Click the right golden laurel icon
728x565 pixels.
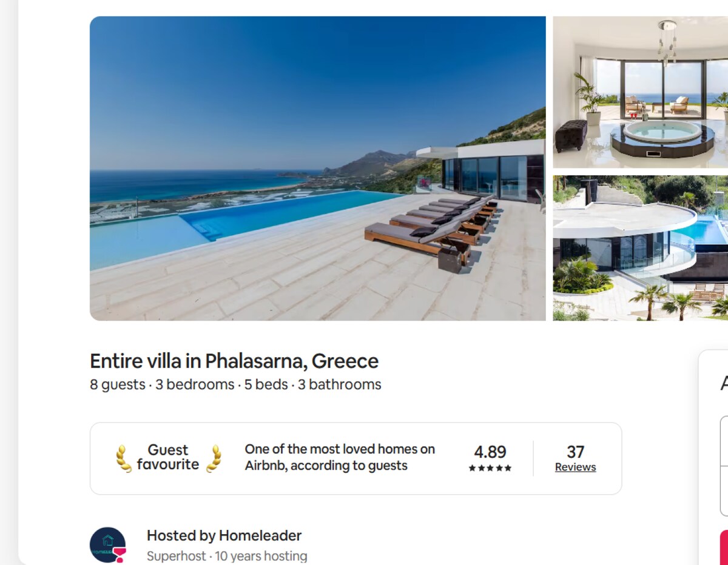pos(214,458)
